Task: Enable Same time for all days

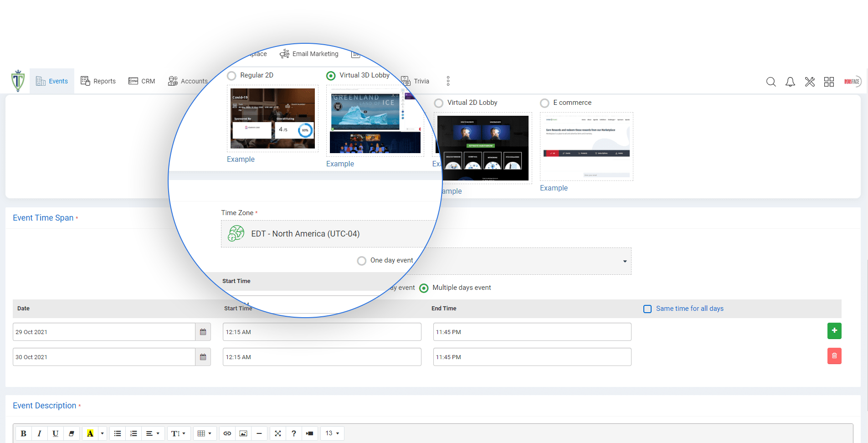Action: [x=647, y=309]
